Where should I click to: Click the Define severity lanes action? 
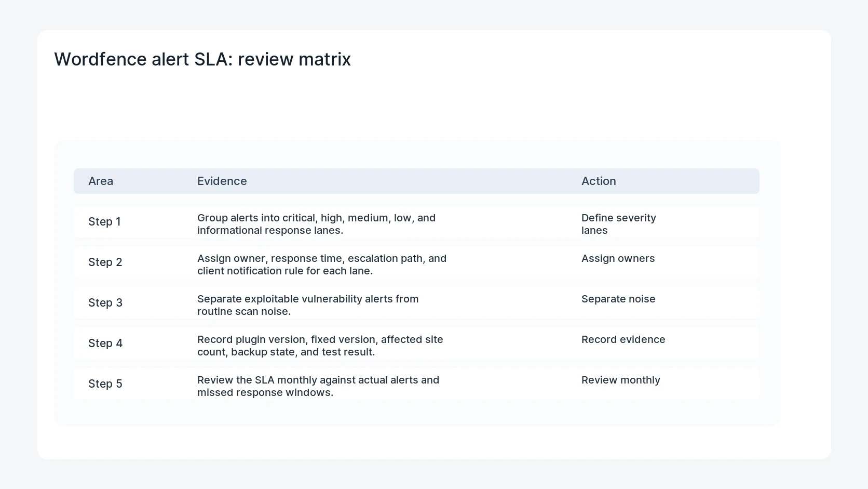coord(619,224)
